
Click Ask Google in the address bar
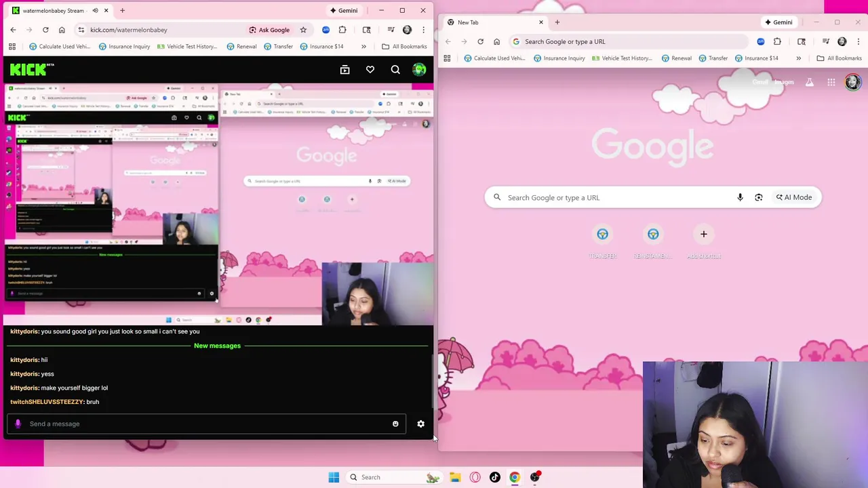click(269, 30)
